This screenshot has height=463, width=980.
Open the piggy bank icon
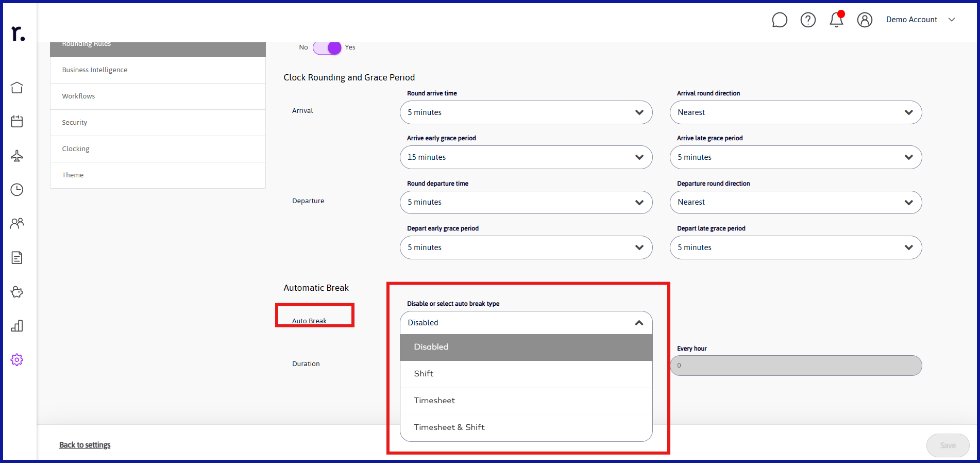coord(17,292)
